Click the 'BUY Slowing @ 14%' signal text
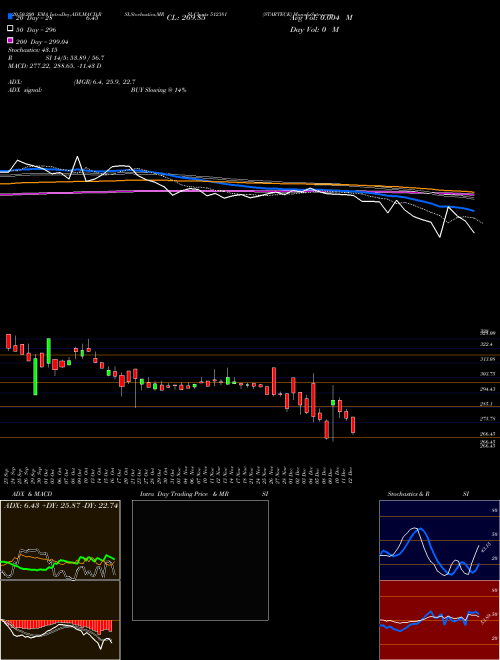Viewport: 500px width, 660px height. coord(158,90)
